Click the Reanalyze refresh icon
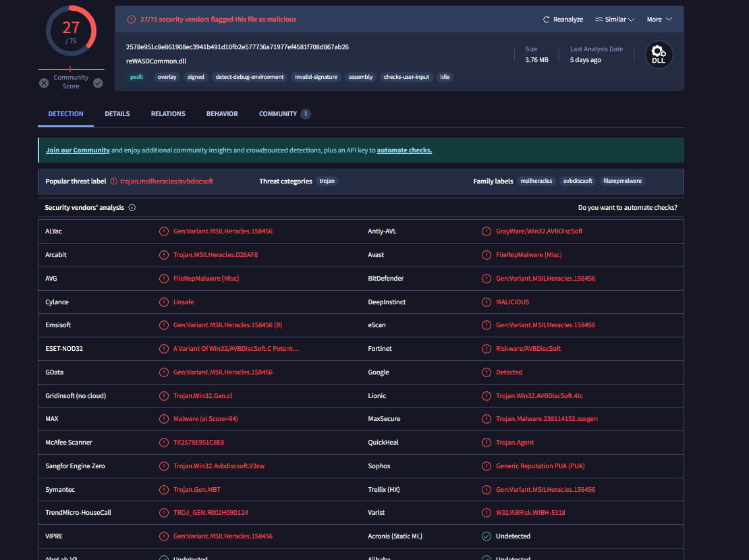The height and width of the screenshot is (560, 749). coord(546,20)
